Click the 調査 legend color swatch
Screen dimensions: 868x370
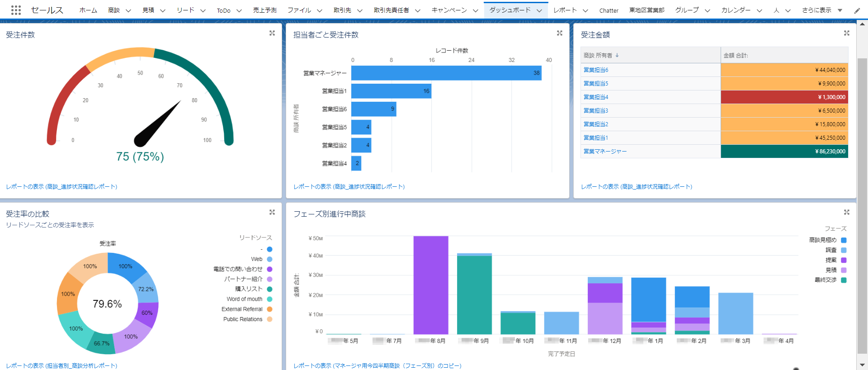(844, 250)
